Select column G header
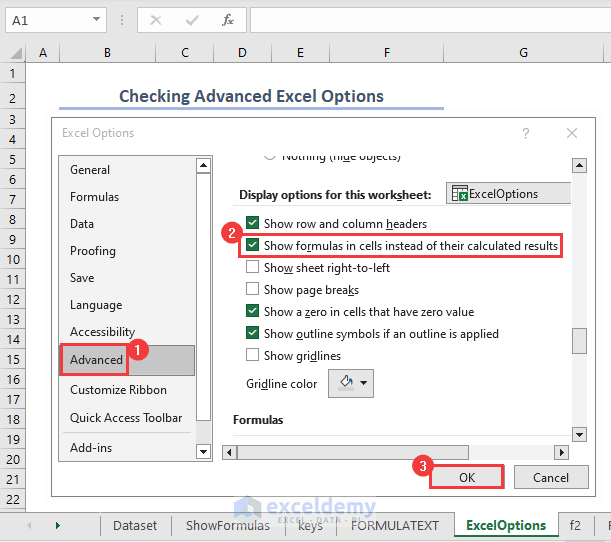 [523, 53]
